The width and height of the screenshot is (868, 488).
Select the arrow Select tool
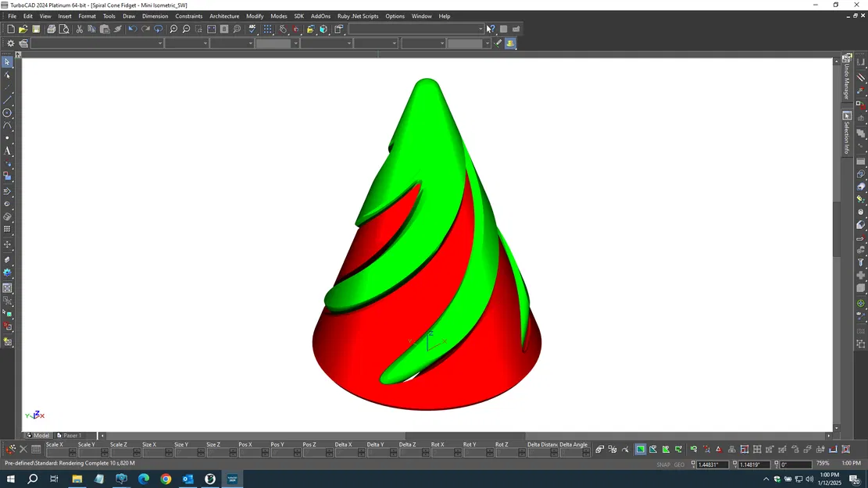(x=7, y=62)
